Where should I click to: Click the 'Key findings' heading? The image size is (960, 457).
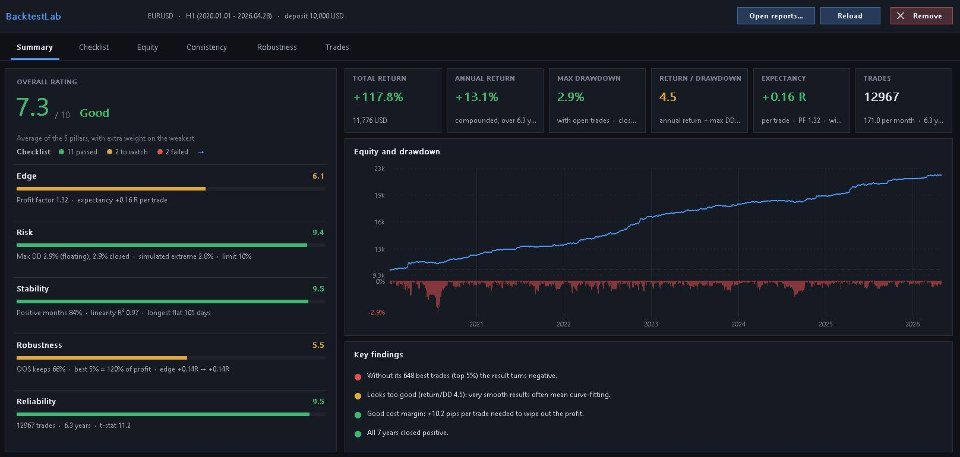tap(378, 355)
